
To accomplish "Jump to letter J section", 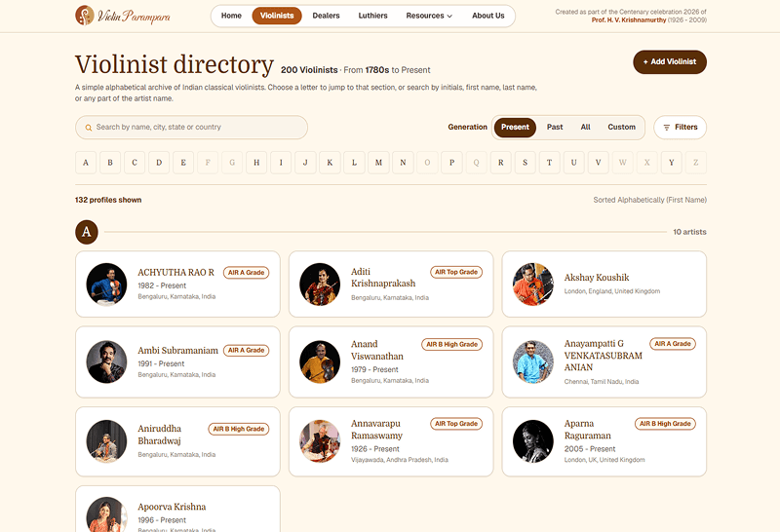I will coord(305,163).
